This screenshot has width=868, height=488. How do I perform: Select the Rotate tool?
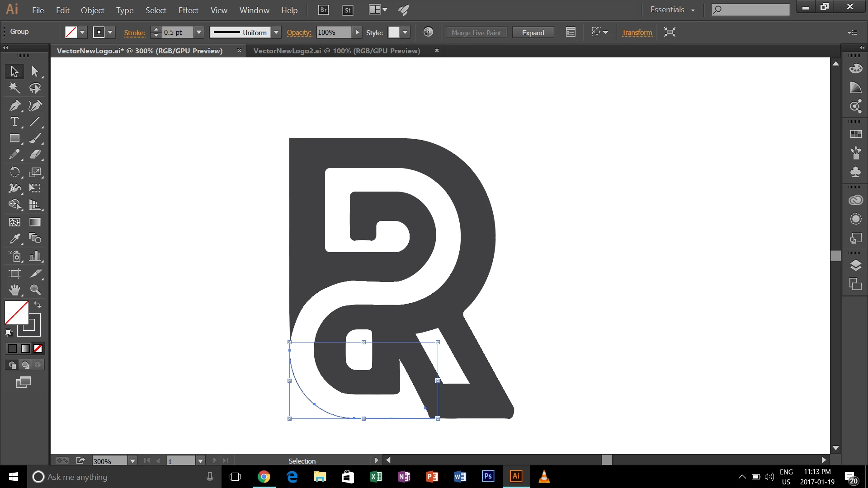[14, 172]
